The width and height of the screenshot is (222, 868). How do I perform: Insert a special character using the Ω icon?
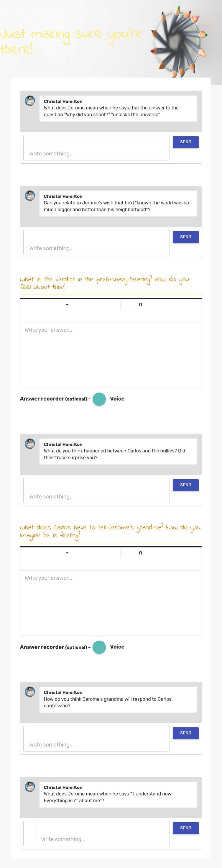(140, 304)
